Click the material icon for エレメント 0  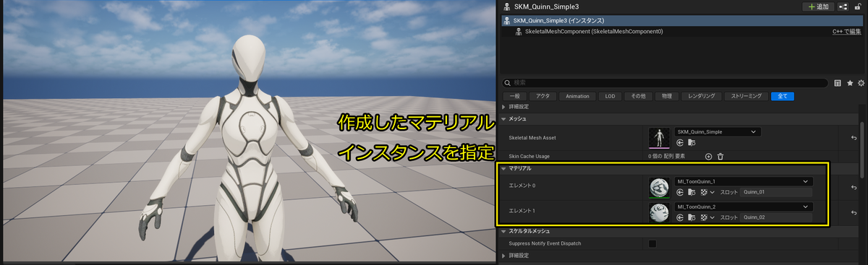[704, 192]
